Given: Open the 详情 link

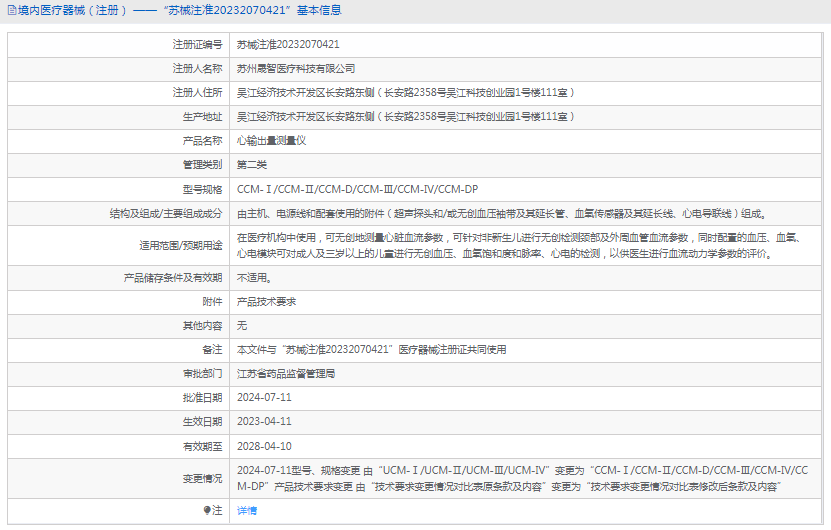Looking at the screenshot, I should (247, 510).
